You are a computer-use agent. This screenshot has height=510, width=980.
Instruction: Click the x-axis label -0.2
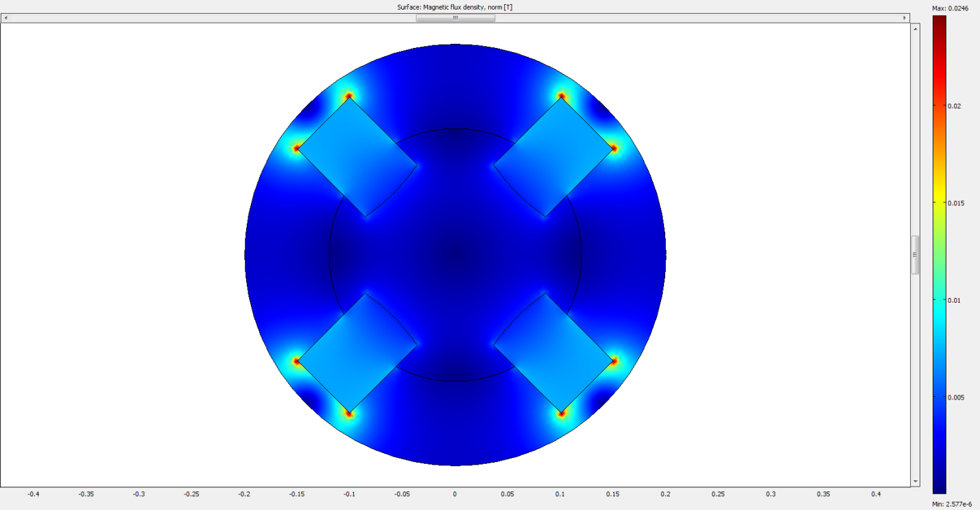(x=244, y=494)
